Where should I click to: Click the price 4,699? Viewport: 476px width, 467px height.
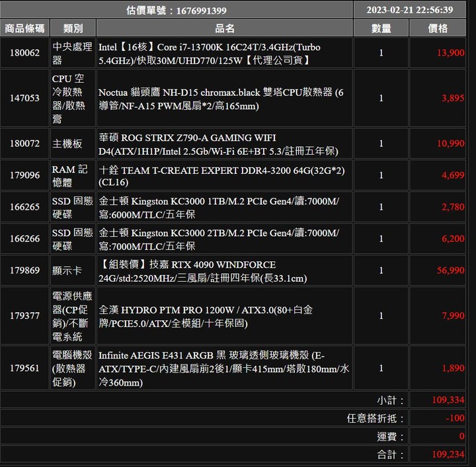[x=453, y=175]
